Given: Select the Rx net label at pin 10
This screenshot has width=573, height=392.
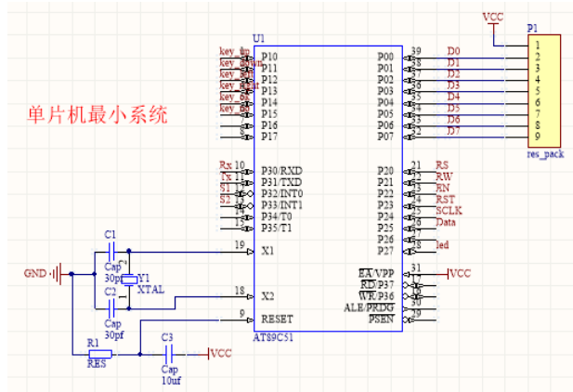Looking at the screenshot, I should tap(226, 165).
